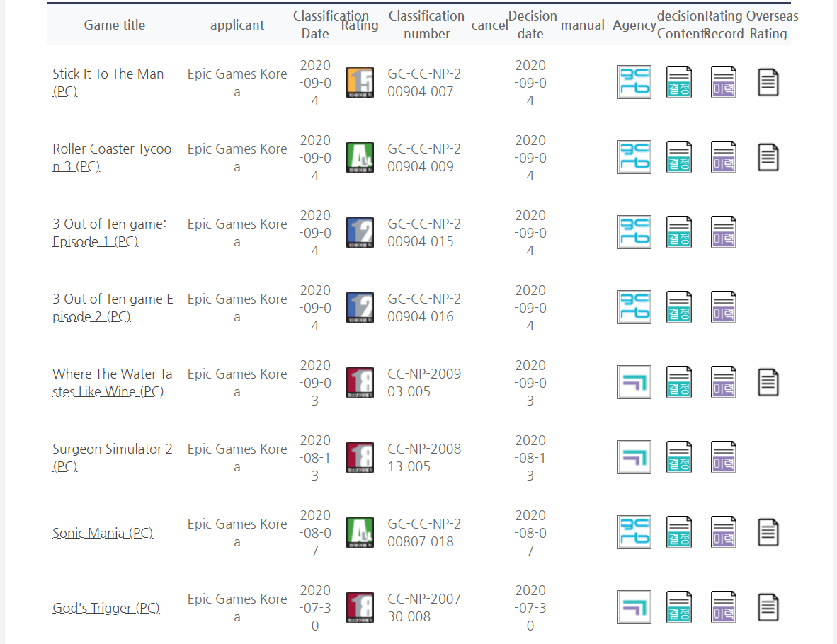Open rating record icon for God's Trigger
Screen dimensions: 837x644
(x=724, y=608)
